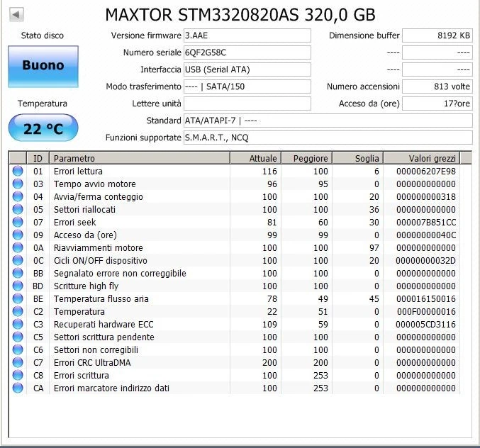Select the Settori riallocati row

pyautogui.click(x=235, y=209)
